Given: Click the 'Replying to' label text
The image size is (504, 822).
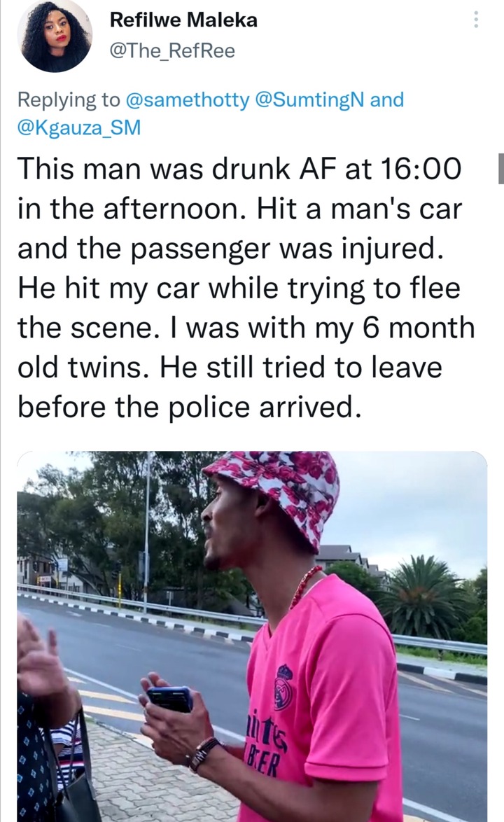Looking at the screenshot, I should click(x=69, y=99).
